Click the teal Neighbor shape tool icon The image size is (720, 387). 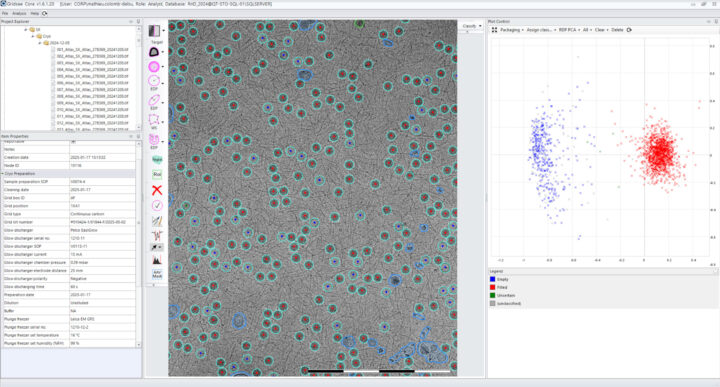click(157, 159)
